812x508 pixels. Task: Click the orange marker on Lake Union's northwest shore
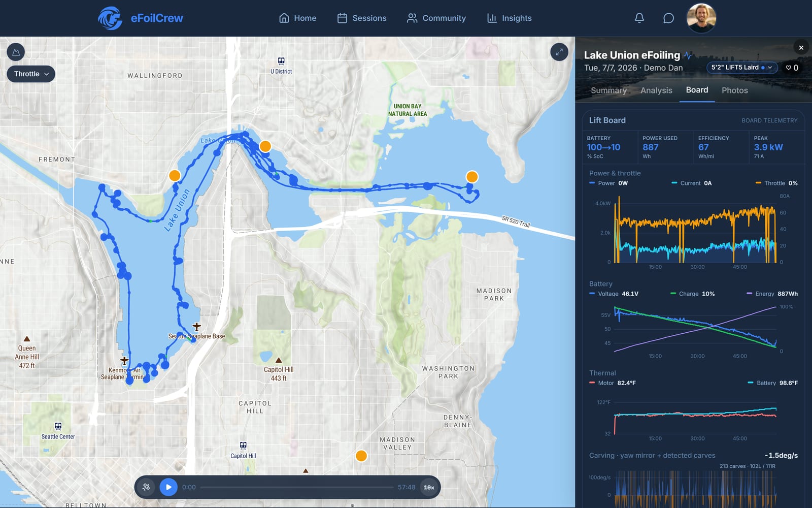tap(175, 176)
